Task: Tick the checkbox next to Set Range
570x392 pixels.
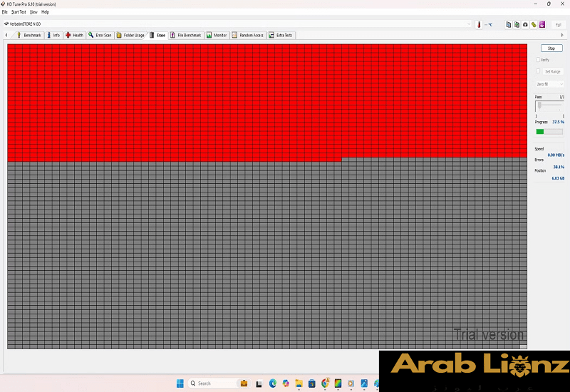Action: coord(538,71)
